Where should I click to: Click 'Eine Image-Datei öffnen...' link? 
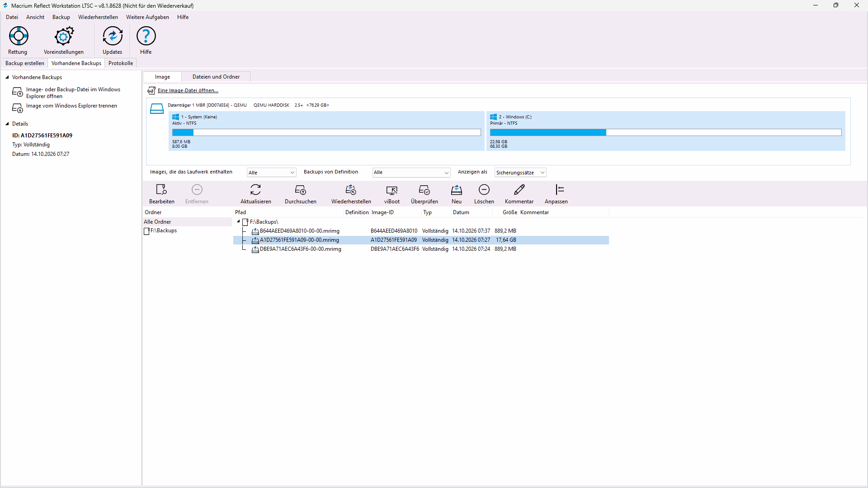tap(188, 90)
